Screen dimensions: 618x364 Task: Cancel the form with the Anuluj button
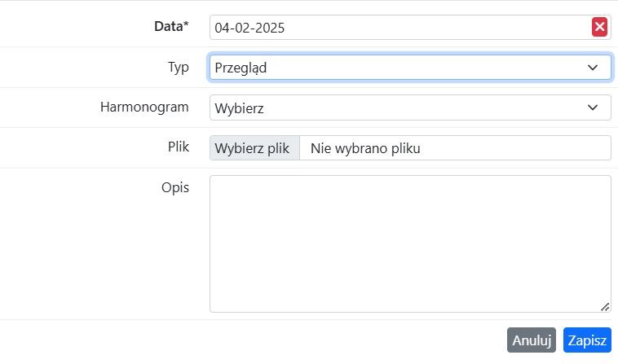pos(532,340)
